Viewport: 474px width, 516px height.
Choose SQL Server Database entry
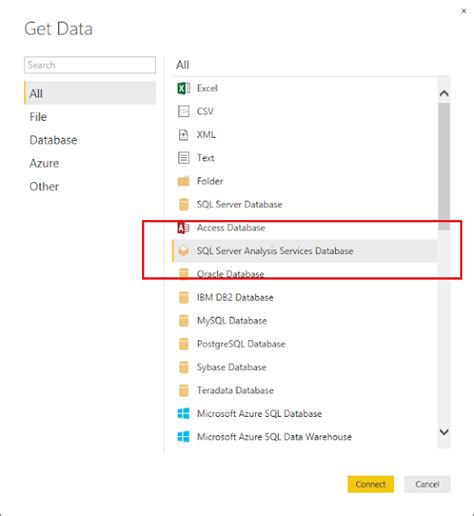305,204
